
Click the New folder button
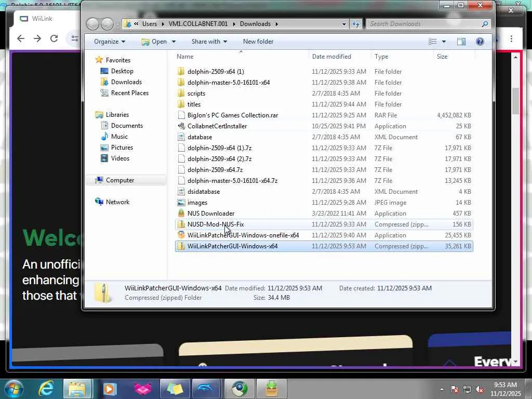(258, 42)
